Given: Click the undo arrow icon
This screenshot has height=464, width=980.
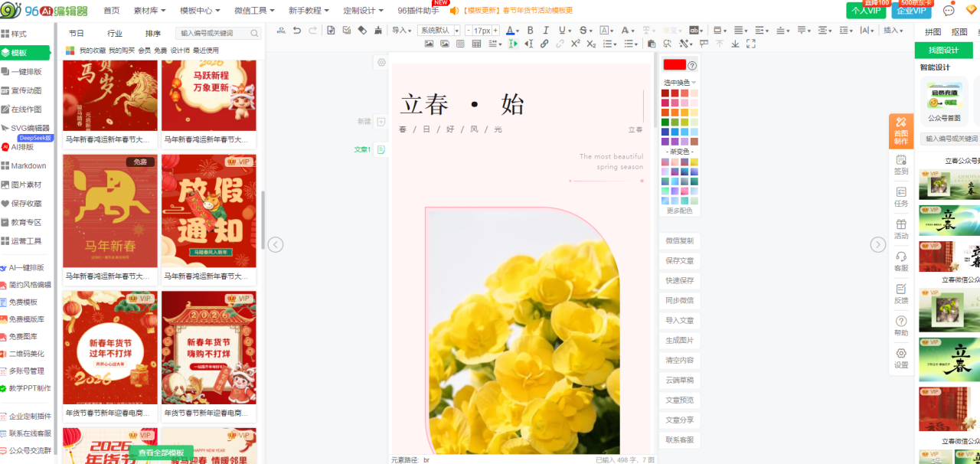Looking at the screenshot, I should pyautogui.click(x=296, y=31).
